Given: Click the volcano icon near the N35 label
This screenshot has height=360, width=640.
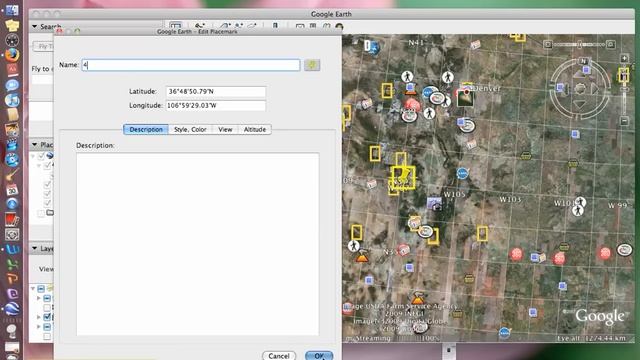Looking at the screenshot, I should coord(362,257).
